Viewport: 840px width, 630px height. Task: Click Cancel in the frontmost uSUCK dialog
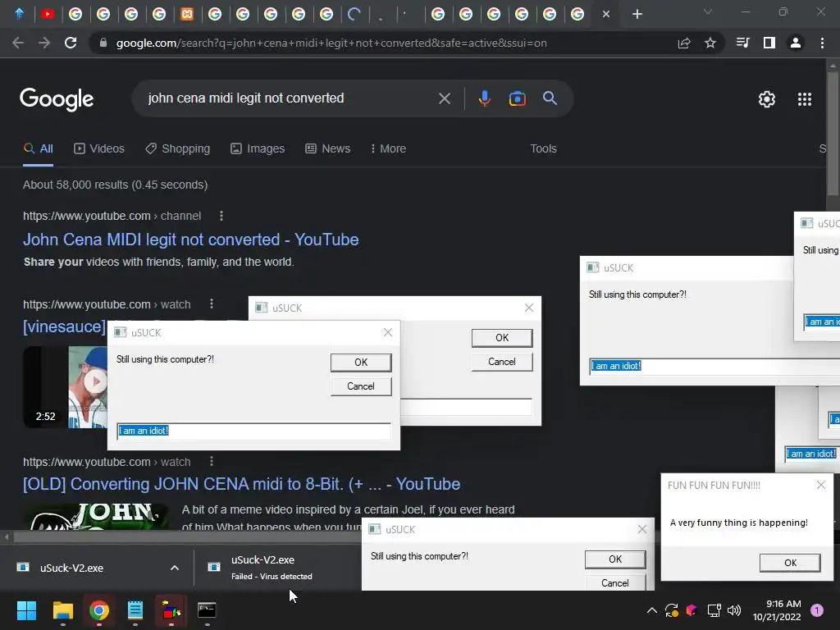point(361,386)
